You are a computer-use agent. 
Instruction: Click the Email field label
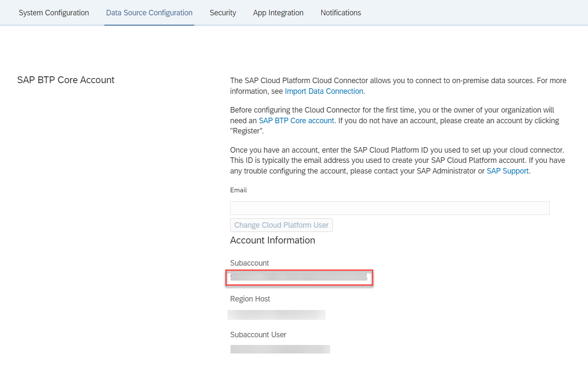[239, 190]
